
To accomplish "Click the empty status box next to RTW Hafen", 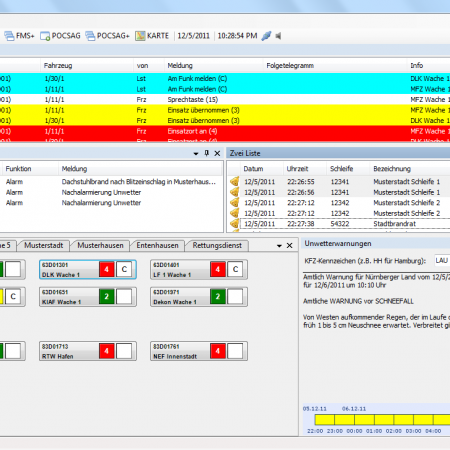I will click(124, 351).
